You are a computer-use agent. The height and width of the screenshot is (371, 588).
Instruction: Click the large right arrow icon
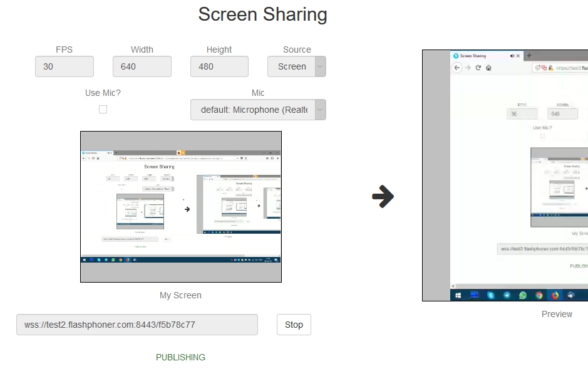click(x=383, y=197)
